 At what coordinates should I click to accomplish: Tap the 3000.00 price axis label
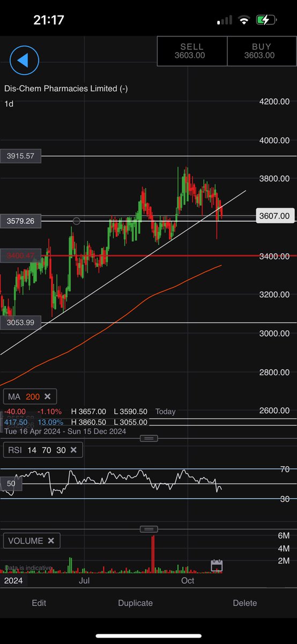tap(274, 333)
